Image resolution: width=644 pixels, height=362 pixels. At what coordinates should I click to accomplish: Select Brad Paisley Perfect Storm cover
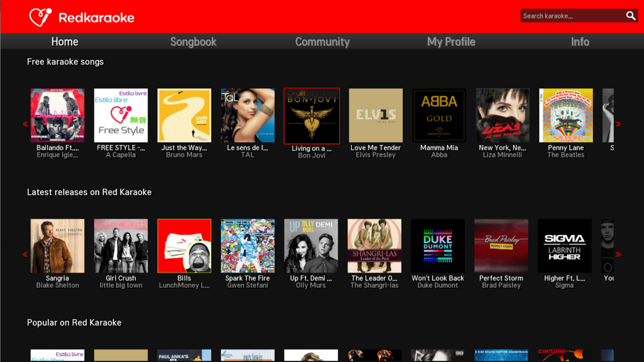click(501, 246)
